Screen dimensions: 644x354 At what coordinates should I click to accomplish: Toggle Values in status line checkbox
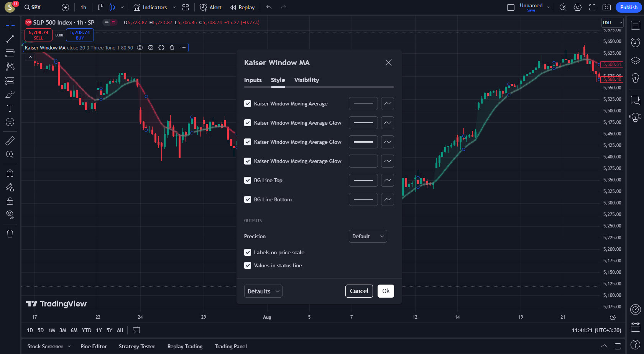248,265
